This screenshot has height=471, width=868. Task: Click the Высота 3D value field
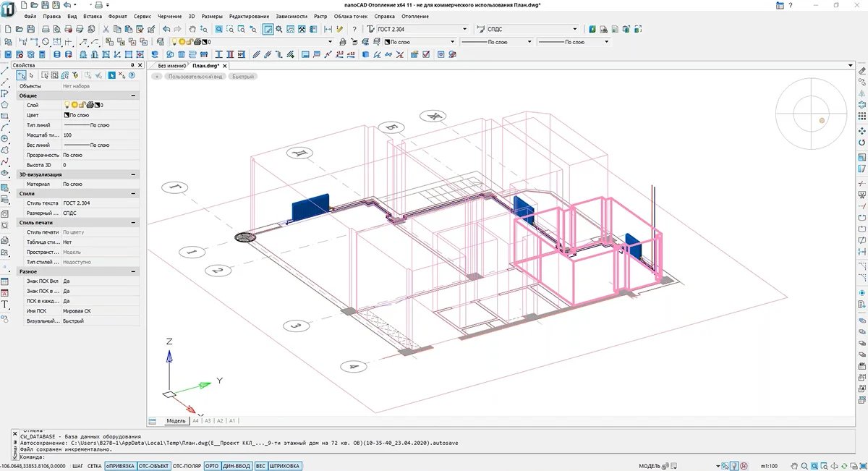[x=100, y=165]
